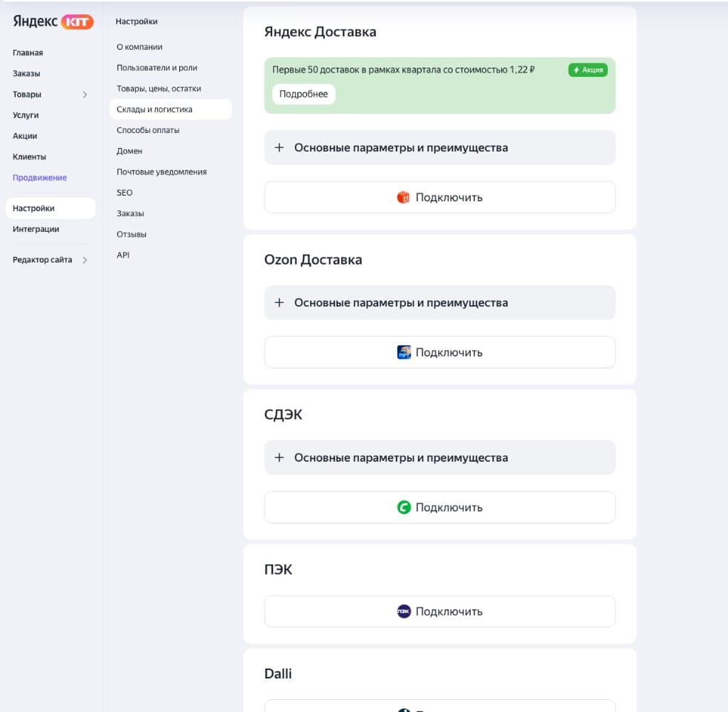
Task: Click the Настройки header of the submenu
Action: click(x=136, y=21)
